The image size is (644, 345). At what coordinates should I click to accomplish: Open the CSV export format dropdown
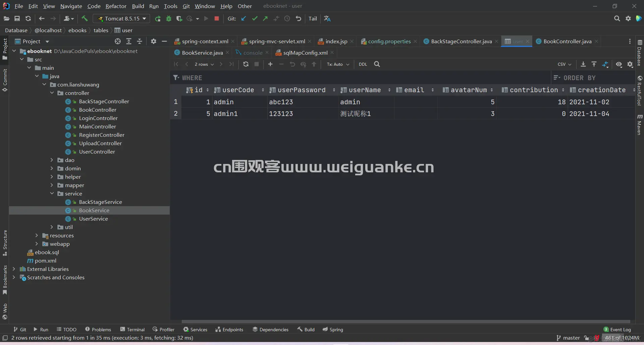(565, 64)
